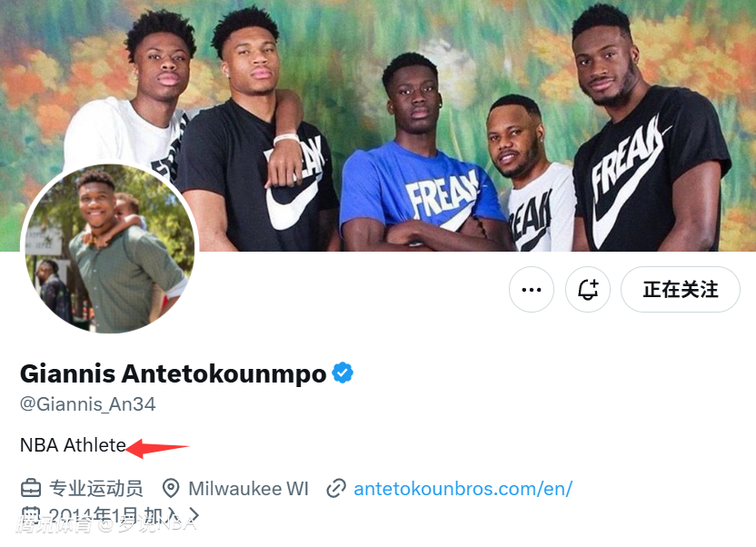The image size is (756, 547).
Task: Click the 2014年1月 加入 join date text
Action: pyautogui.click(x=114, y=517)
